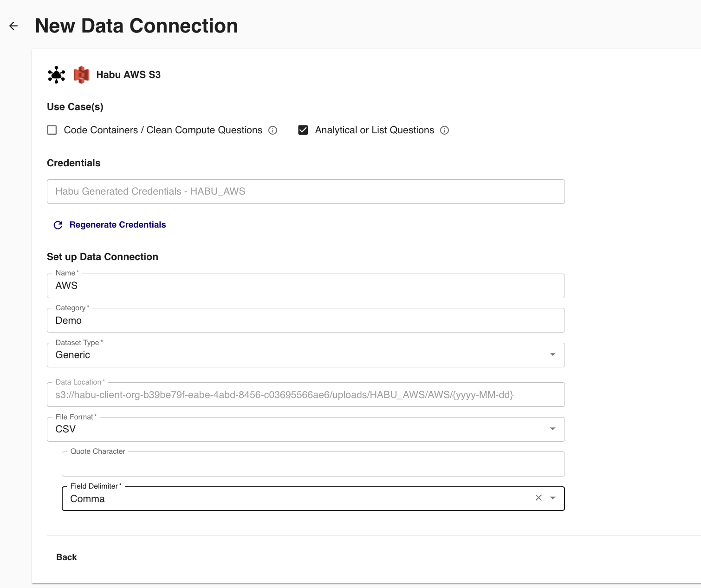This screenshot has height=588, width=701.
Task: Click the Habu network logo icon
Action: (x=57, y=75)
